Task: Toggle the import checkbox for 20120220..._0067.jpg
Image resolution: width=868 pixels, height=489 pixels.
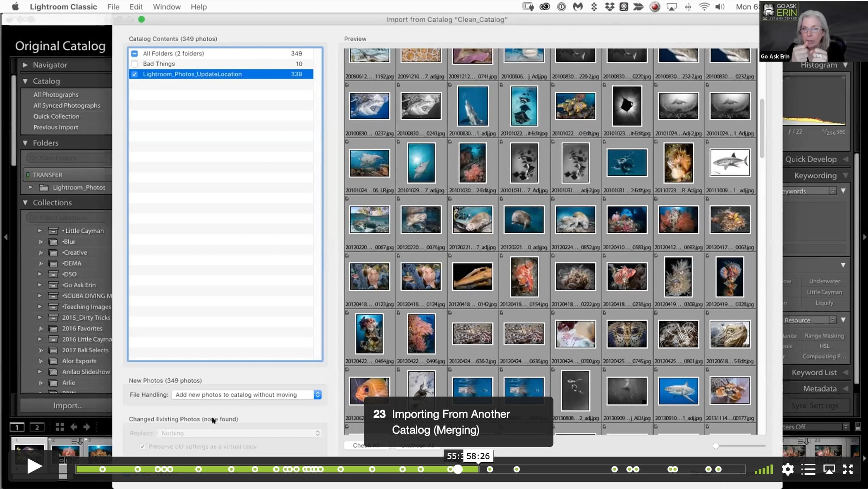Action: click(347, 199)
